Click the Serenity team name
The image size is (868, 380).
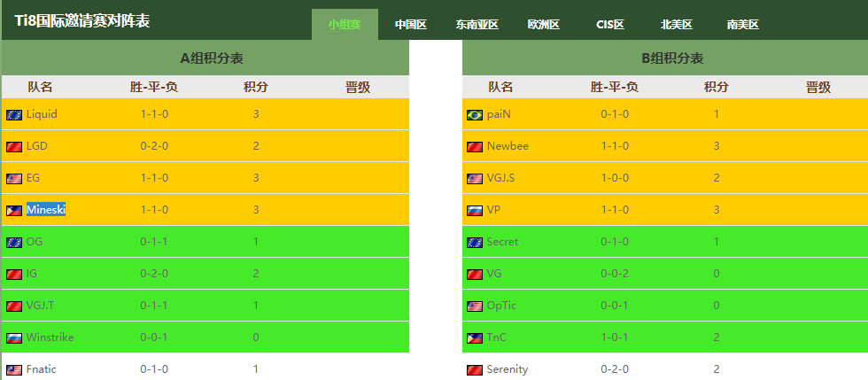507,368
